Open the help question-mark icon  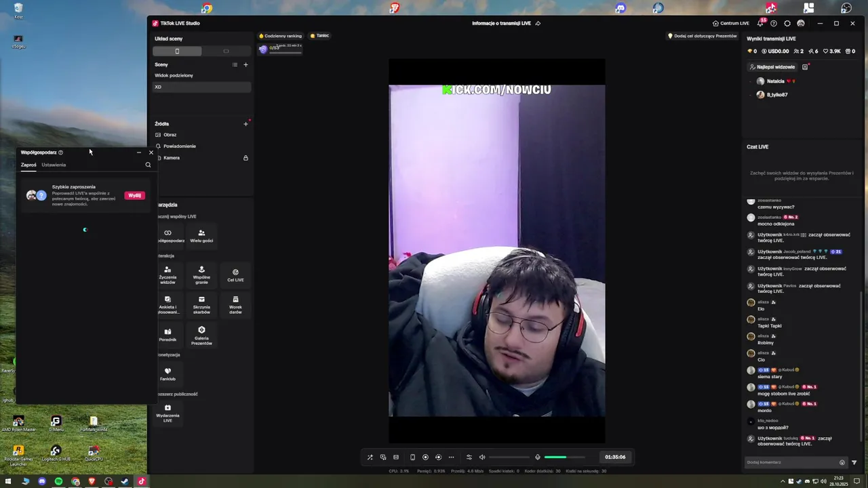pos(774,23)
